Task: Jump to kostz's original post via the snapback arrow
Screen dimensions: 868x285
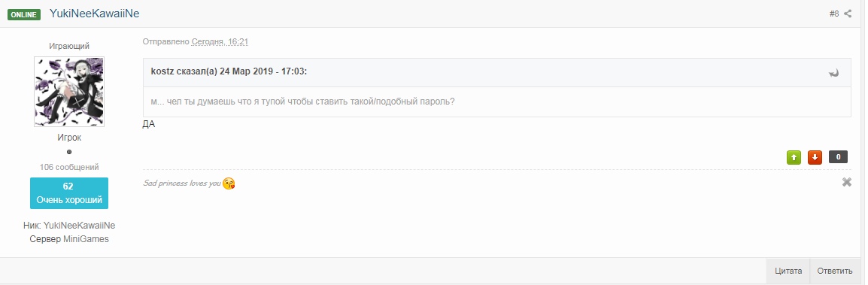Action: (833, 72)
